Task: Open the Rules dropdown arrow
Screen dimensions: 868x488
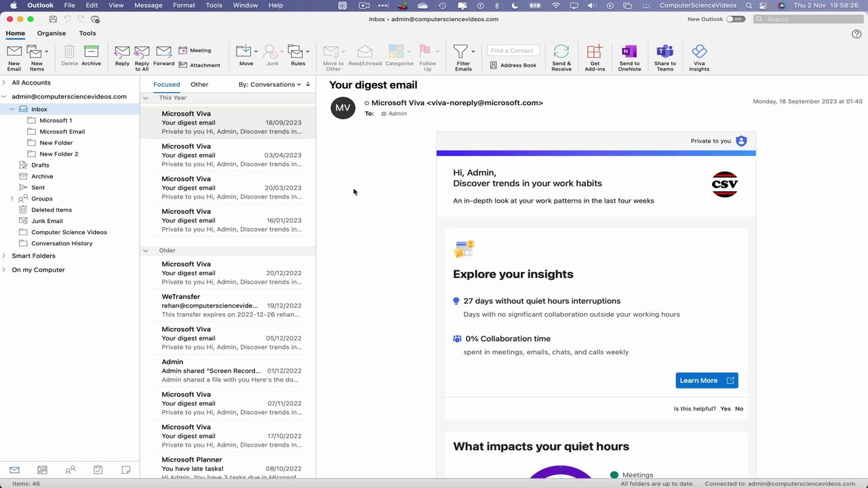Action: 307,52
